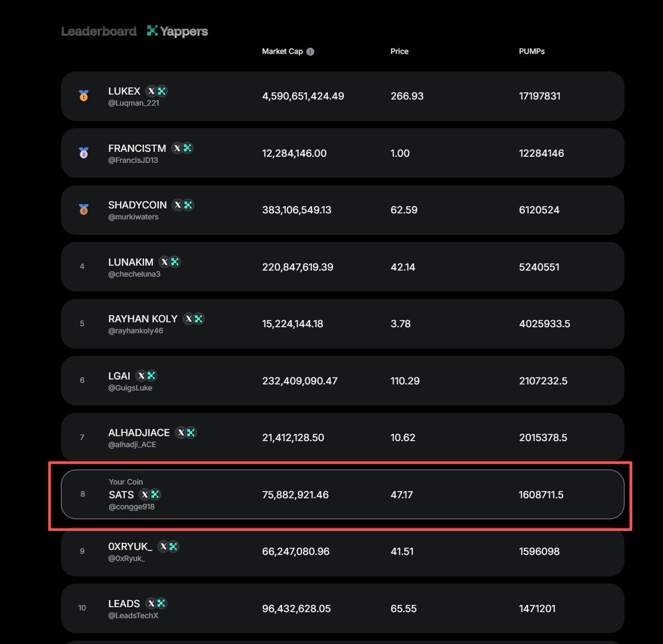Click the bronze third-place medal icon
The height and width of the screenshot is (644, 663).
[83, 210]
